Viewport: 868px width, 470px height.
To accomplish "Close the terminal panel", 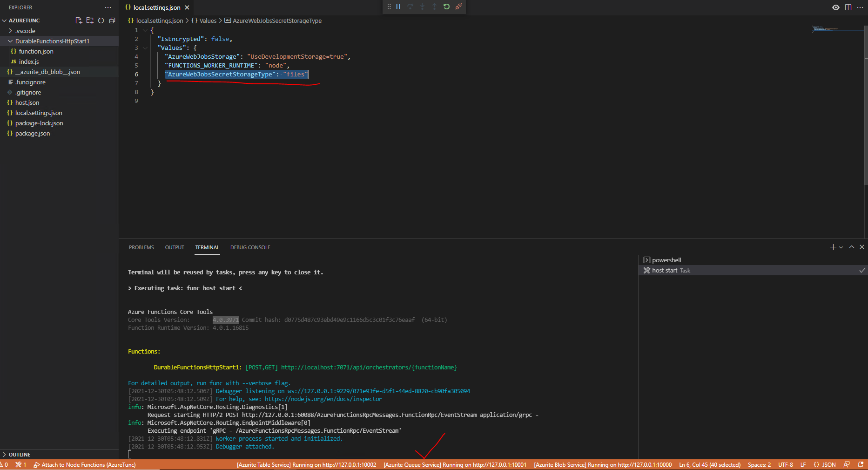I will (862, 247).
